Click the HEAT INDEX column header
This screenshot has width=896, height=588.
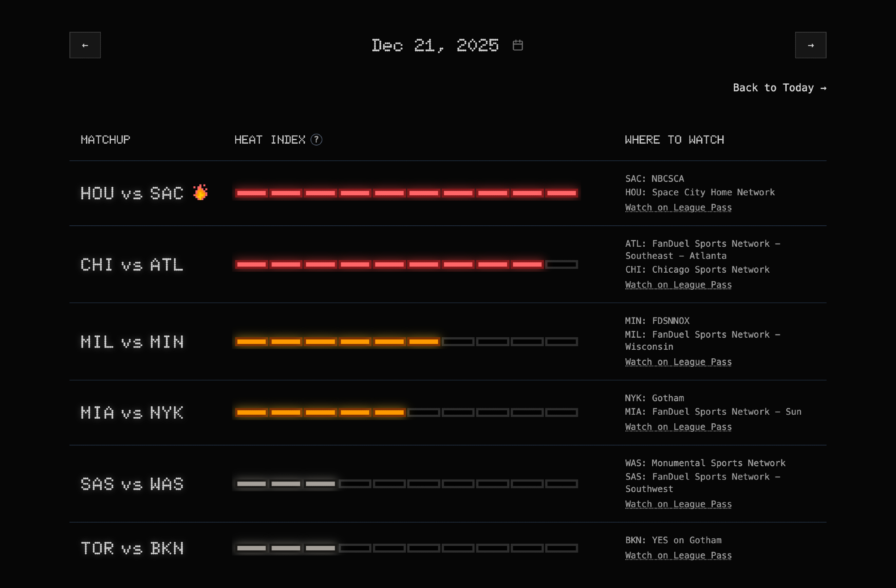click(269, 140)
